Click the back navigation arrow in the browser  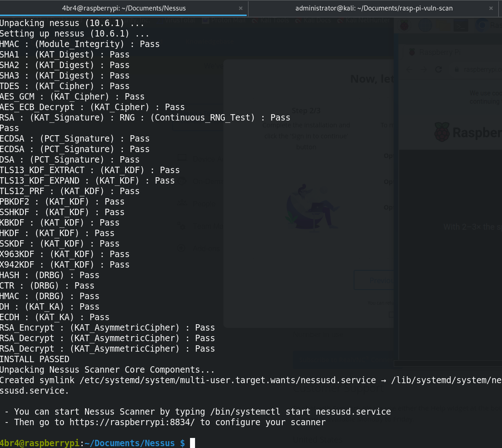[x=409, y=69]
